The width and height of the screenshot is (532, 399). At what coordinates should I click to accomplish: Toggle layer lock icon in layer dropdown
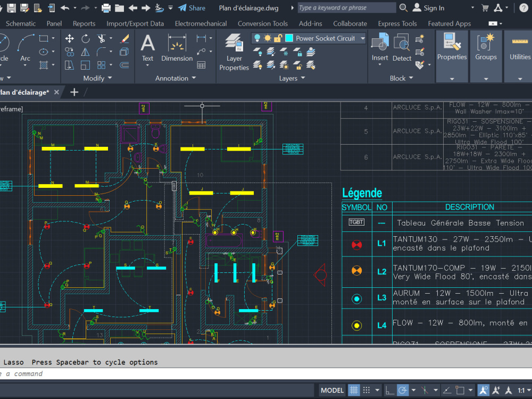coord(278,38)
